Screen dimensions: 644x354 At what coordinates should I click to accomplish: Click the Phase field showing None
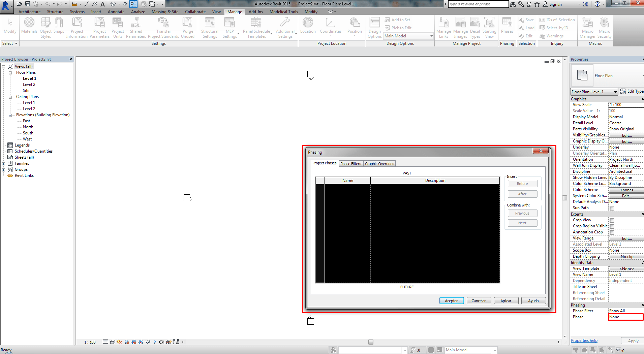click(625, 317)
